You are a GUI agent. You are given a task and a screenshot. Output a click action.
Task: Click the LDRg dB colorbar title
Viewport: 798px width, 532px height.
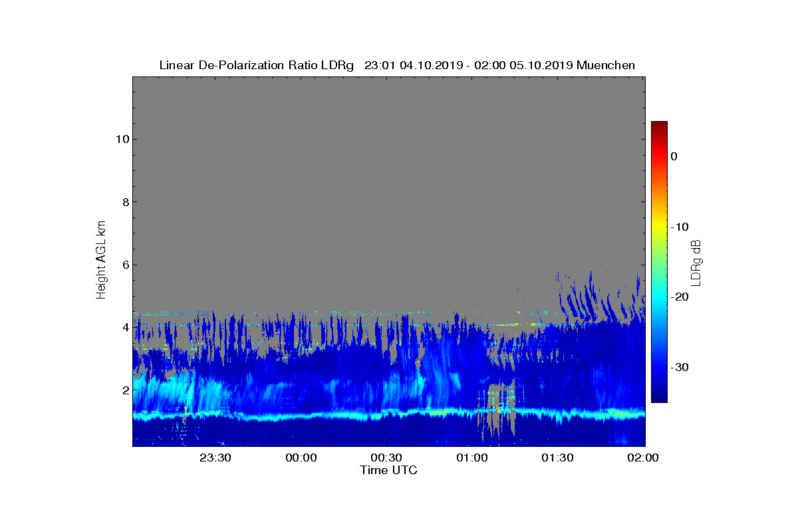[696, 262]
